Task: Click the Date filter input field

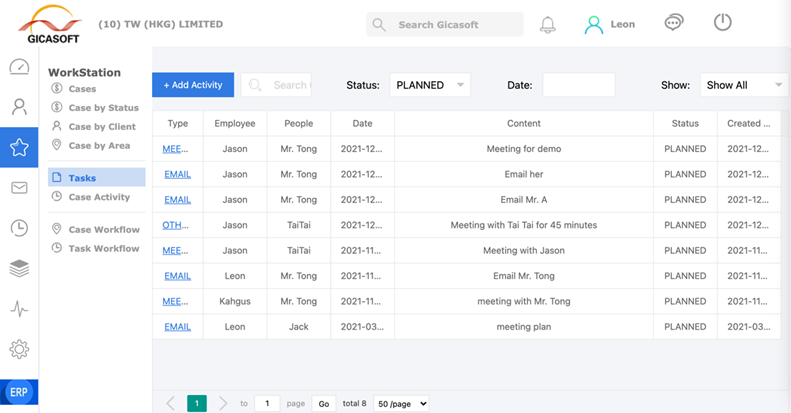Action: (578, 85)
